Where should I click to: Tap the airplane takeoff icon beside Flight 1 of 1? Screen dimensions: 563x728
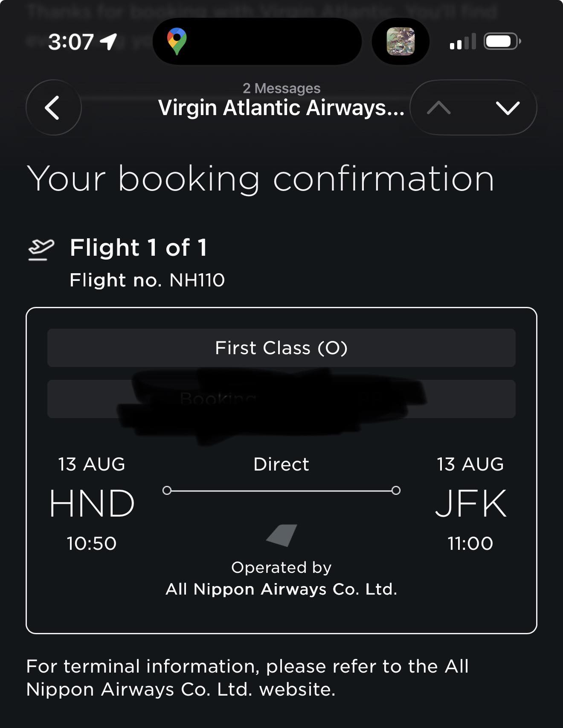click(x=41, y=249)
